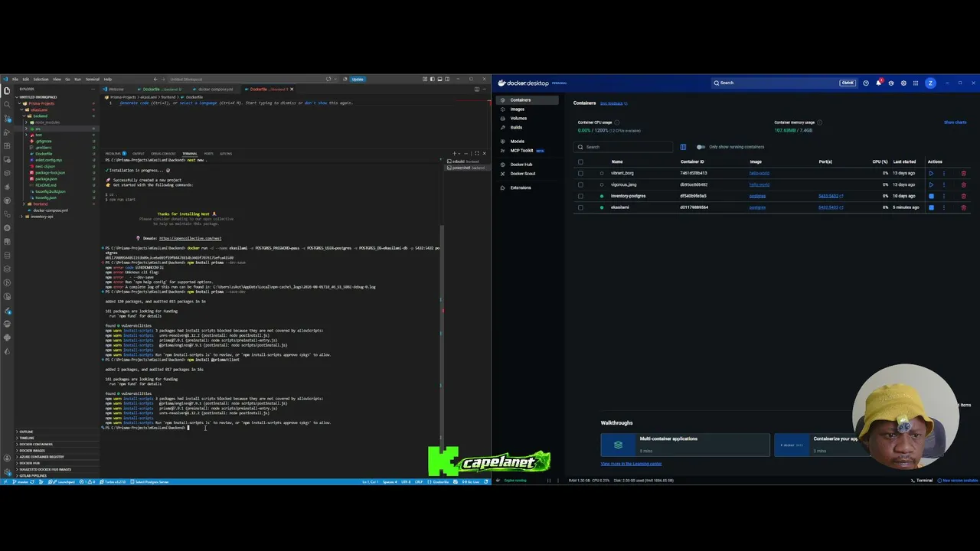This screenshot has width=980, height=551.
Task: Select the ekasilami container checkbox
Action: pyautogui.click(x=580, y=207)
